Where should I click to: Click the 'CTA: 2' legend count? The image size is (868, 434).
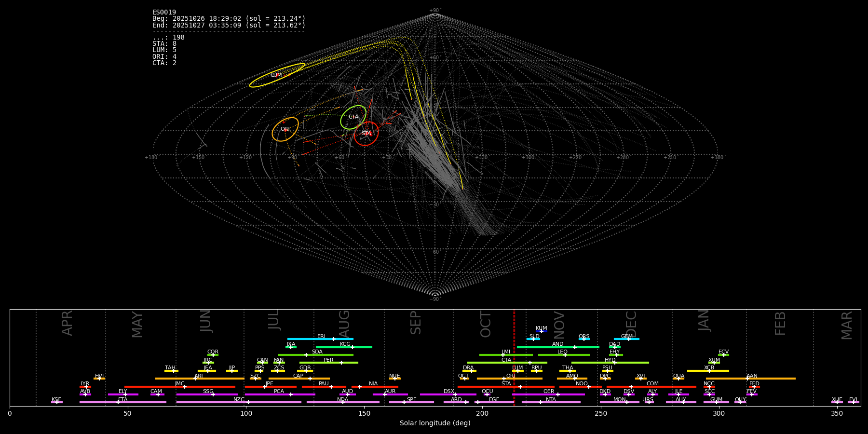164,63
